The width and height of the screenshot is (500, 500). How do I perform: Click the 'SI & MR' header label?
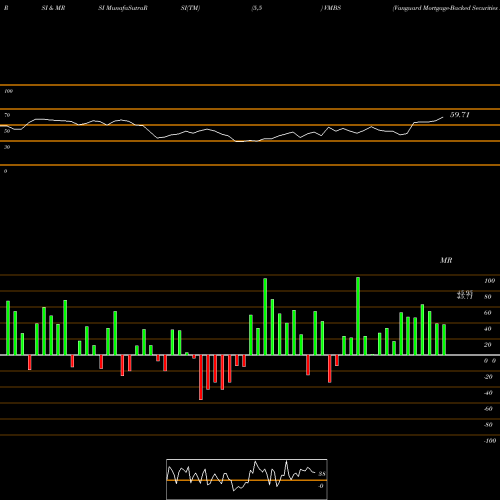pyautogui.click(x=53, y=8)
